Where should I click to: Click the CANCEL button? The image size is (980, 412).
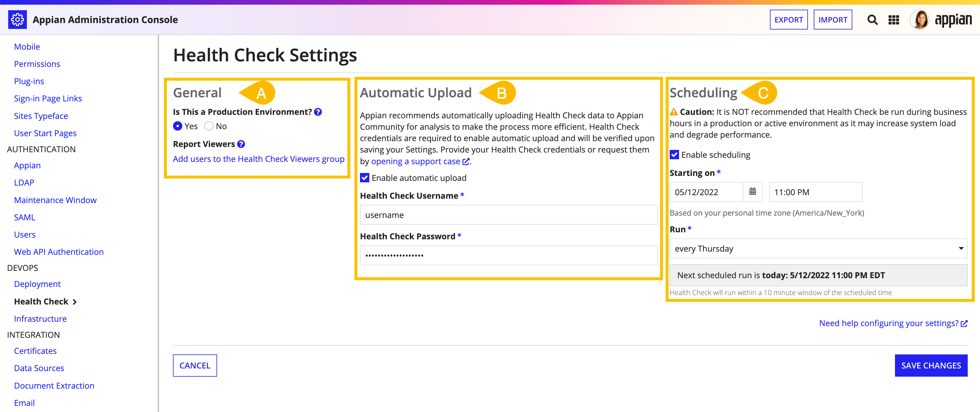[x=195, y=366]
